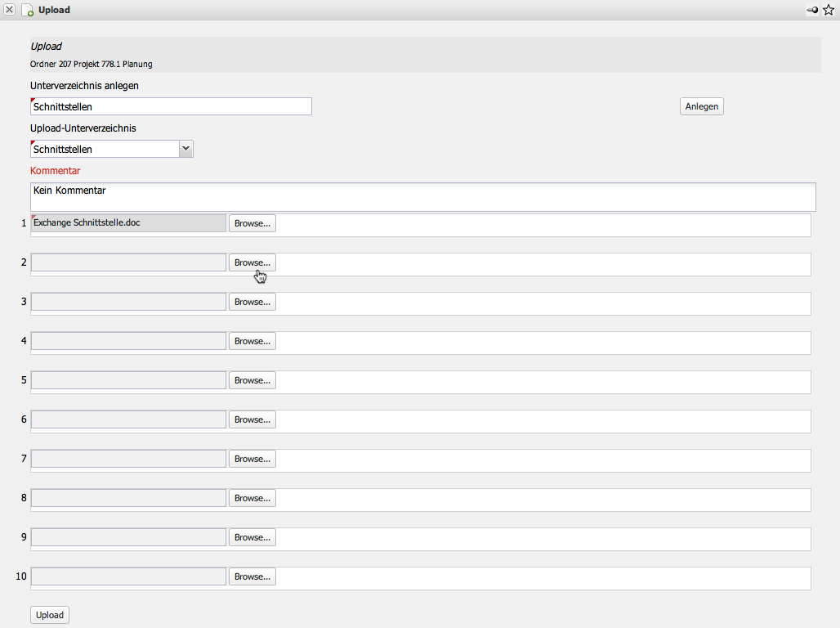Pin the Upload panel with the pin icon
Viewport: 840px width, 628px height.
812,10
